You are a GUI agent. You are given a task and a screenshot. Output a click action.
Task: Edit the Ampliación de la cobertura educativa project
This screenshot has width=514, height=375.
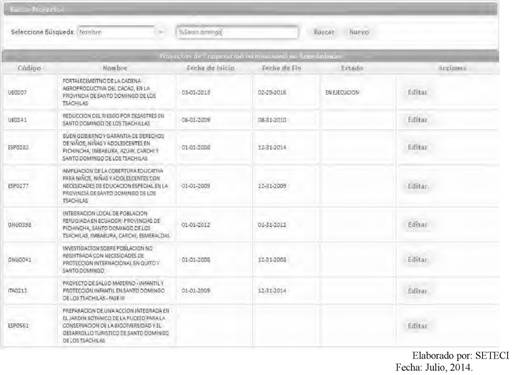tap(417, 186)
